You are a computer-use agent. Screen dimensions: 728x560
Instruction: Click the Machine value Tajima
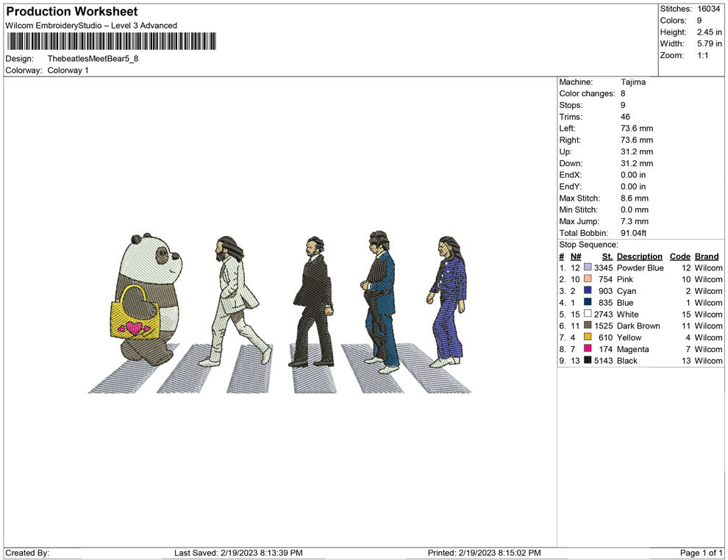coord(633,82)
